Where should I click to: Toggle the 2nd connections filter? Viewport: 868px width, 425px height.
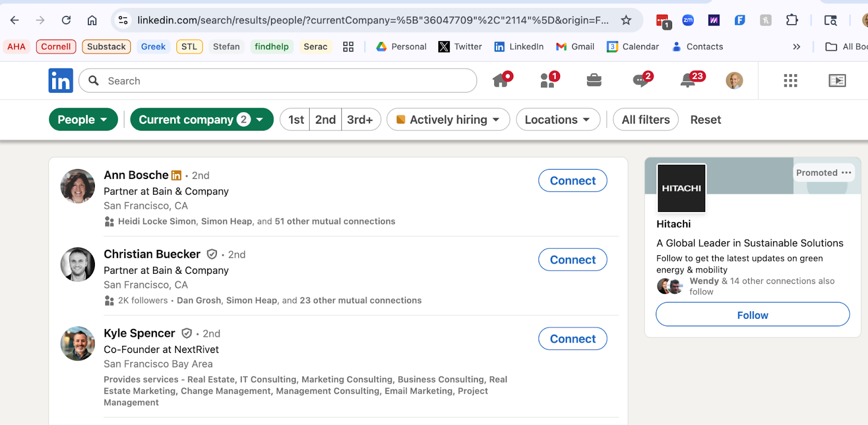325,119
